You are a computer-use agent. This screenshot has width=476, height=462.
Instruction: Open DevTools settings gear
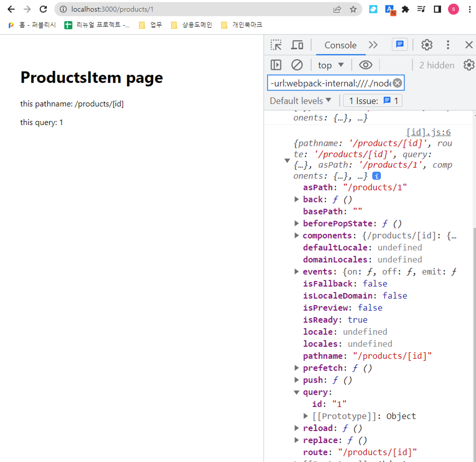click(x=427, y=45)
